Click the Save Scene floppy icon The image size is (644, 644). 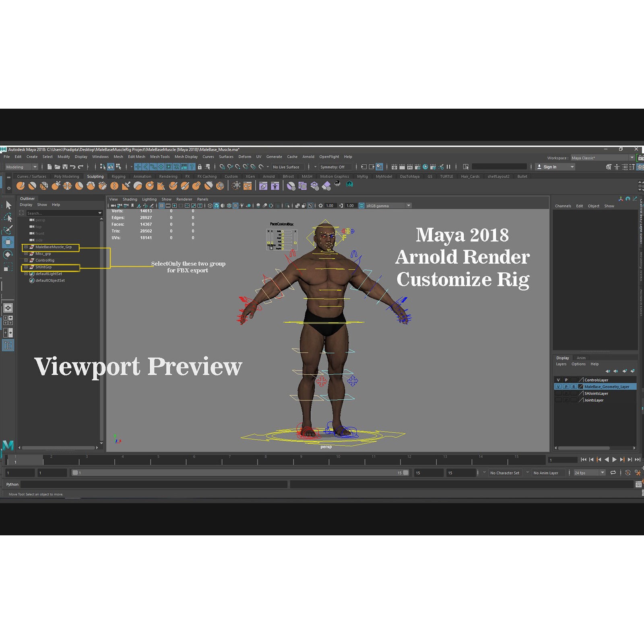click(x=65, y=167)
